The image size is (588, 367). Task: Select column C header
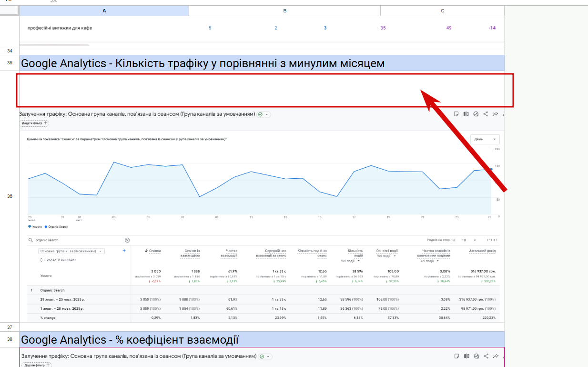[x=442, y=10]
